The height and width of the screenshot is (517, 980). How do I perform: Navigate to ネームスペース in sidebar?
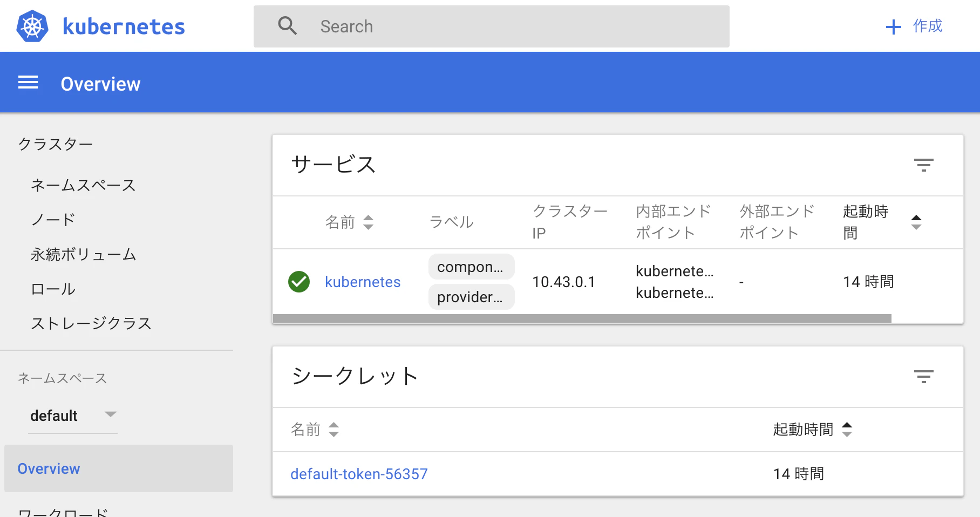click(x=83, y=185)
